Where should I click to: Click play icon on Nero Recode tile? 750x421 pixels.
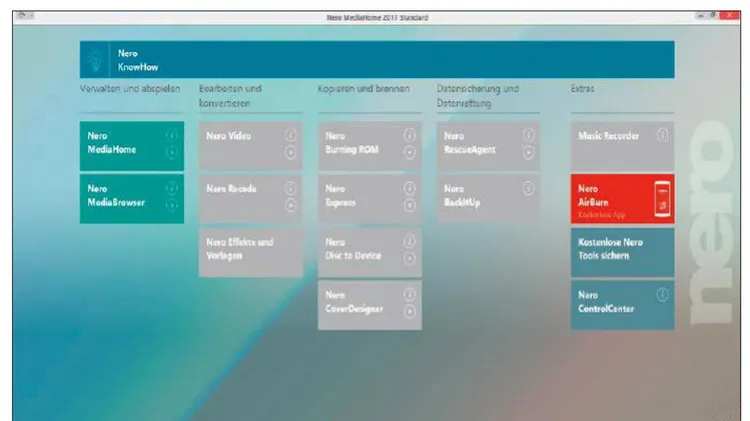coord(290,205)
